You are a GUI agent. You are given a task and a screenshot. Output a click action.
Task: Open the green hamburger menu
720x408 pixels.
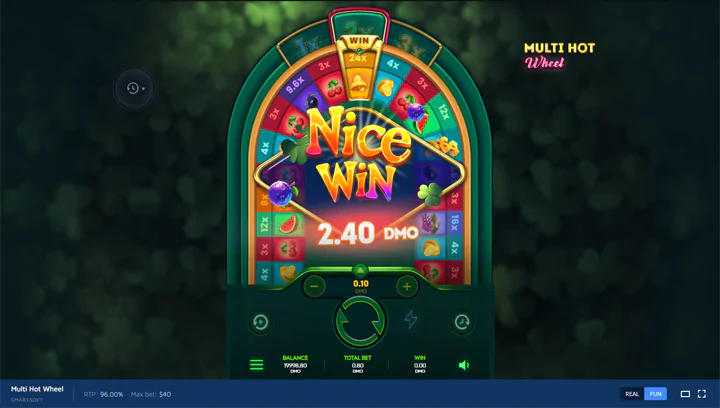[256, 365]
